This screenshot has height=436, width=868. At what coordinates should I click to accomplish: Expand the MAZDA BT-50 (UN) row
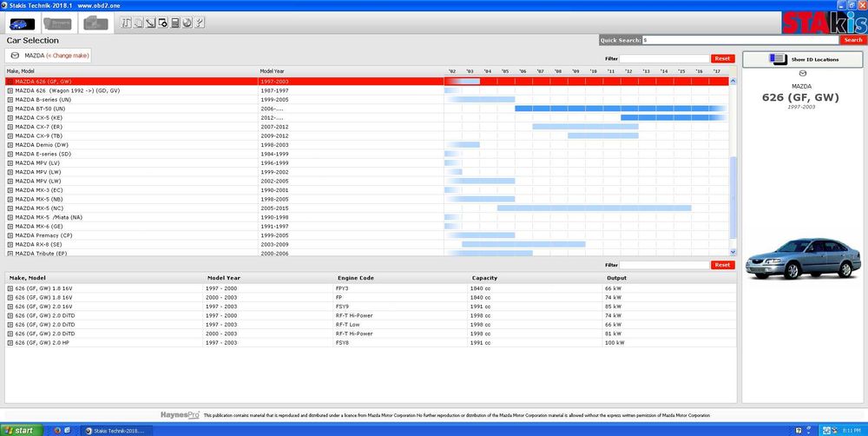pyautogui.click(x=10, y=109)
